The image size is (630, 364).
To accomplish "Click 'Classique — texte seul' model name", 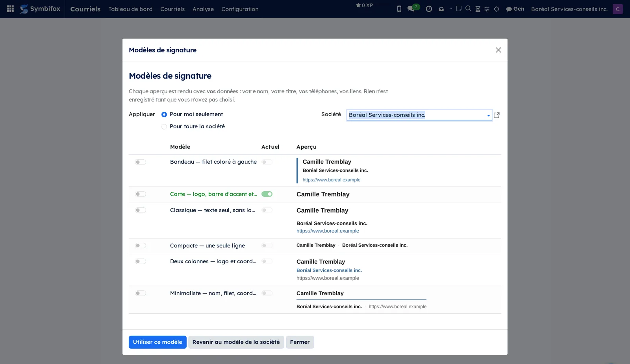I will tap(213, 210).
